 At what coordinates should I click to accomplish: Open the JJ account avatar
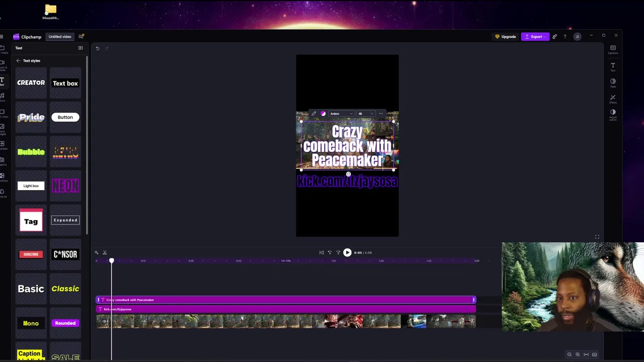tap(577, 37)
